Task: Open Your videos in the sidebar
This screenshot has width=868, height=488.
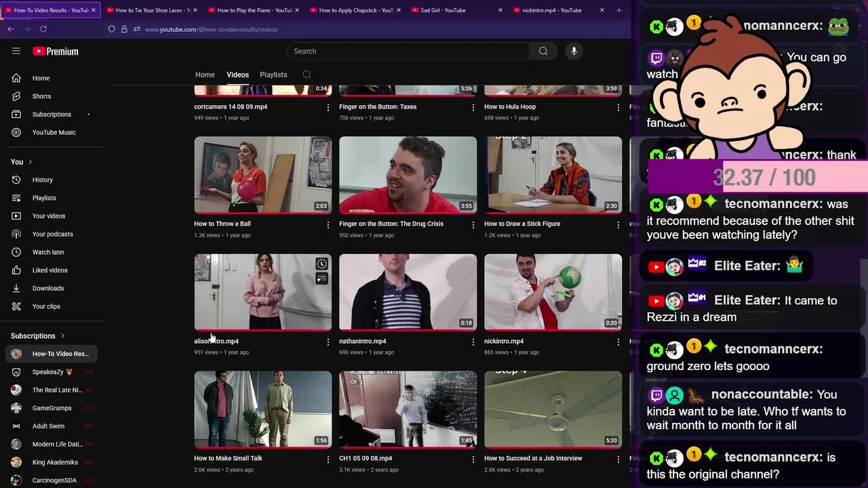Action: tap(52, 216)
